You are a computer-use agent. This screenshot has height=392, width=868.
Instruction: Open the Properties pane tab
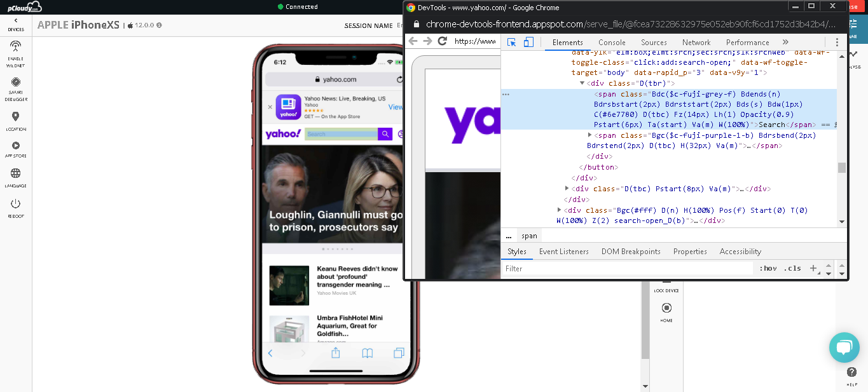690,252
